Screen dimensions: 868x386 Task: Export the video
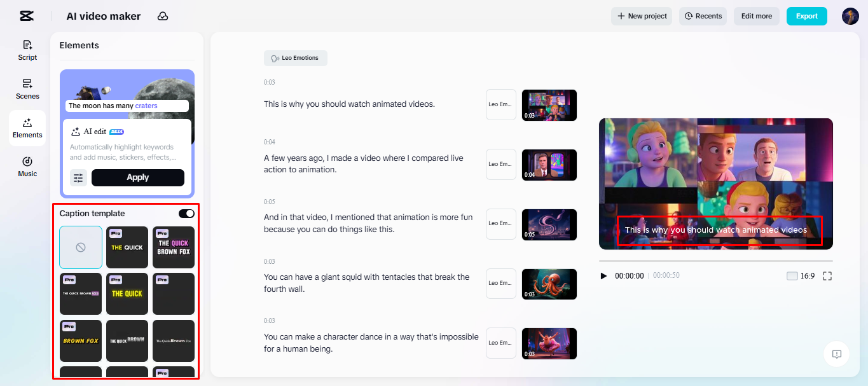click(x=807, y=16)
